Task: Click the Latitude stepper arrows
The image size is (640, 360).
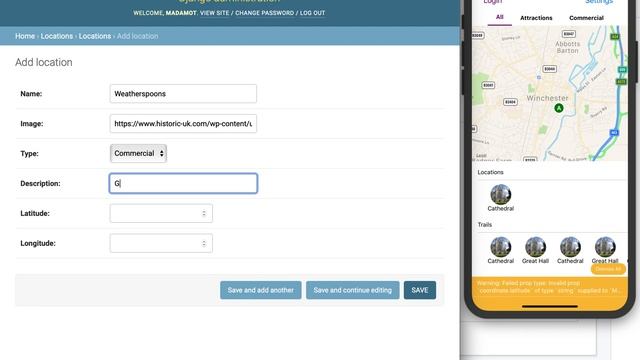Action: click(x=204, y=213)
